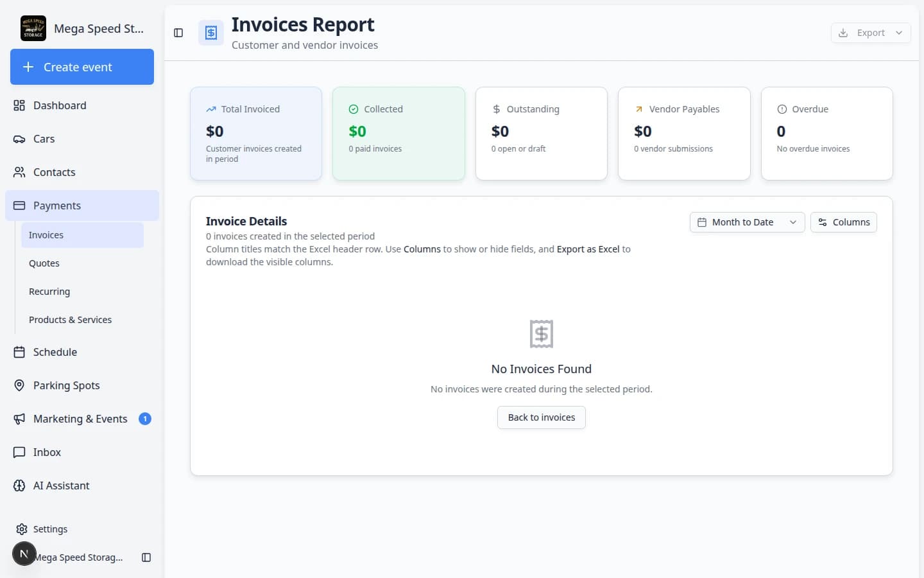Go to Contacts
Image resolution: width=924 pixels, height=578 pixels.
tap(82, 172)
